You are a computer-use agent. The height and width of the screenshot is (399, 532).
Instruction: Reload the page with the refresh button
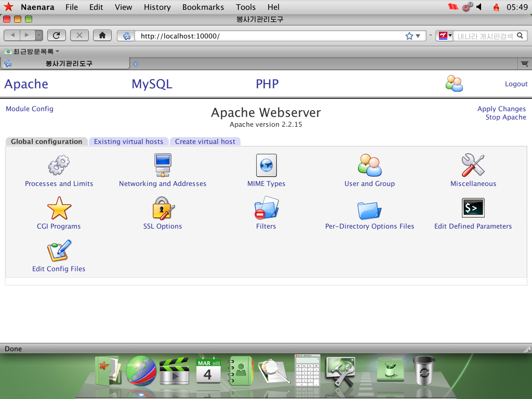tap(56, 35)
